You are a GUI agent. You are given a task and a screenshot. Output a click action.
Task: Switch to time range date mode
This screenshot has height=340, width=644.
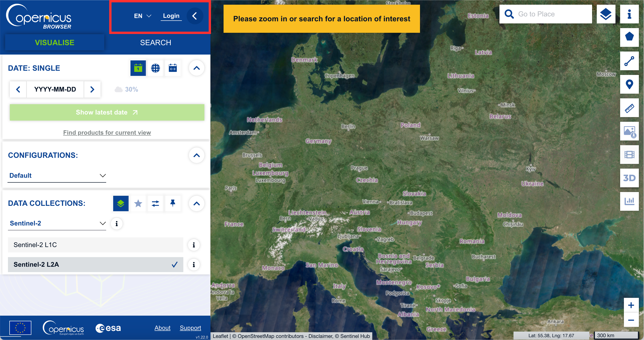pyautogui.click(x=173, y=68)
